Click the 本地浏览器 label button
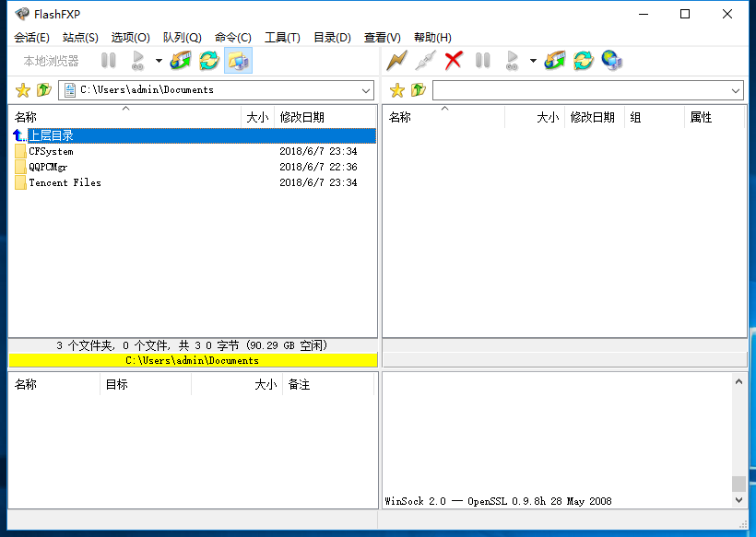The image size is (756, 537). click(x=51, y=61)
